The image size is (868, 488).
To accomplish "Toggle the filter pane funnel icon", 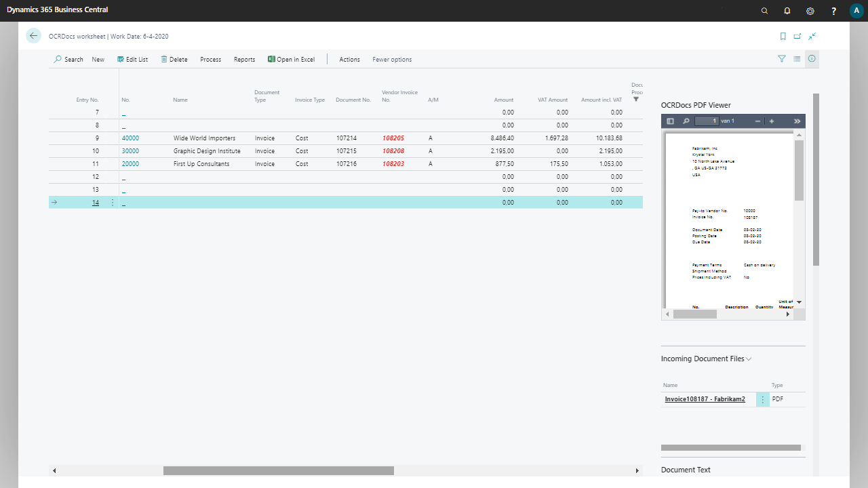I will point(782,59).
